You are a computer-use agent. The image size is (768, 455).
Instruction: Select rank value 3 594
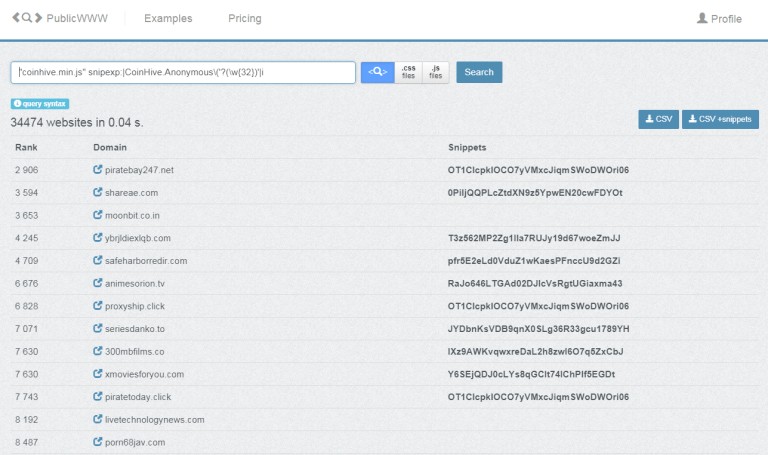tap(26, 192)
